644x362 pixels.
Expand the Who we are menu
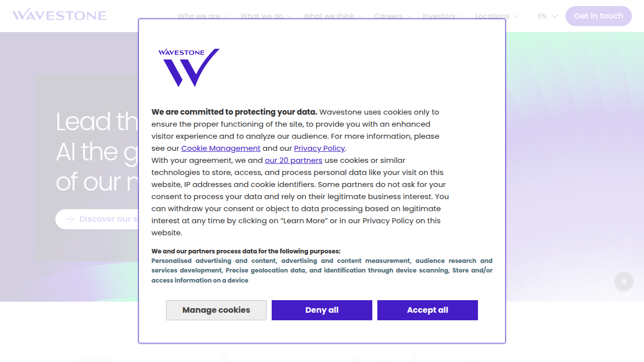[203, 16]
